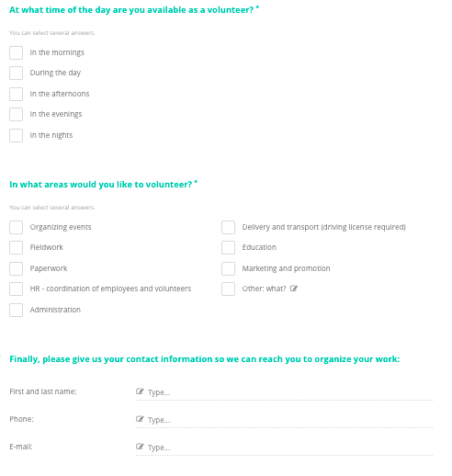
Task: Click pencil icon in E-mail field
Action: click(x=140, y=447)
